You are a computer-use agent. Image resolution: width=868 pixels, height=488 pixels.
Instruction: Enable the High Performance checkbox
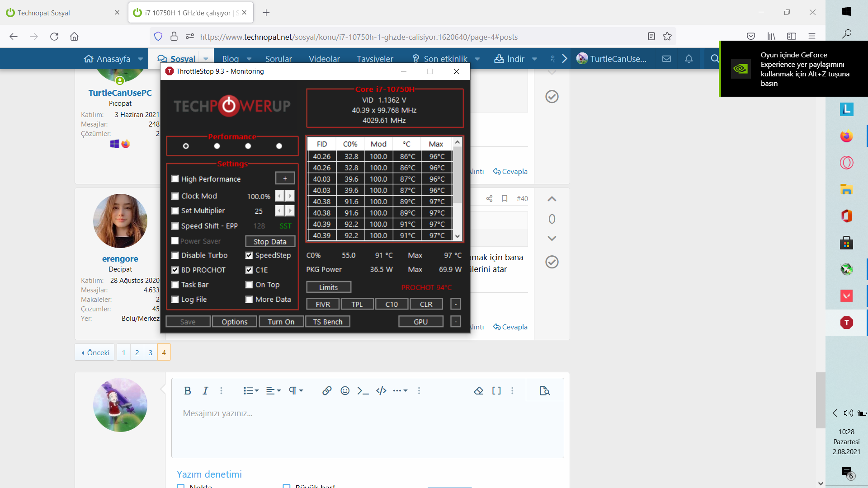tap(175, 179)
